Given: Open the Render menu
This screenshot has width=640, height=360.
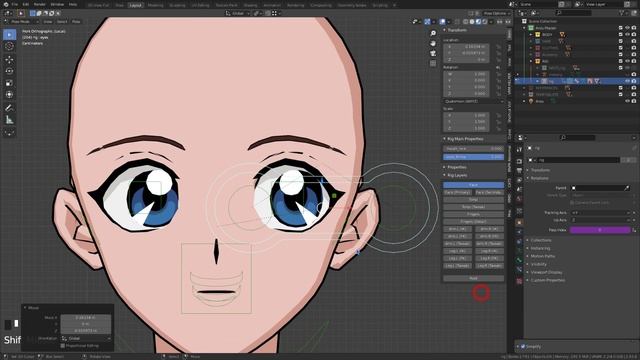Looking at the screenshot, I should click(x=40, y=4).
